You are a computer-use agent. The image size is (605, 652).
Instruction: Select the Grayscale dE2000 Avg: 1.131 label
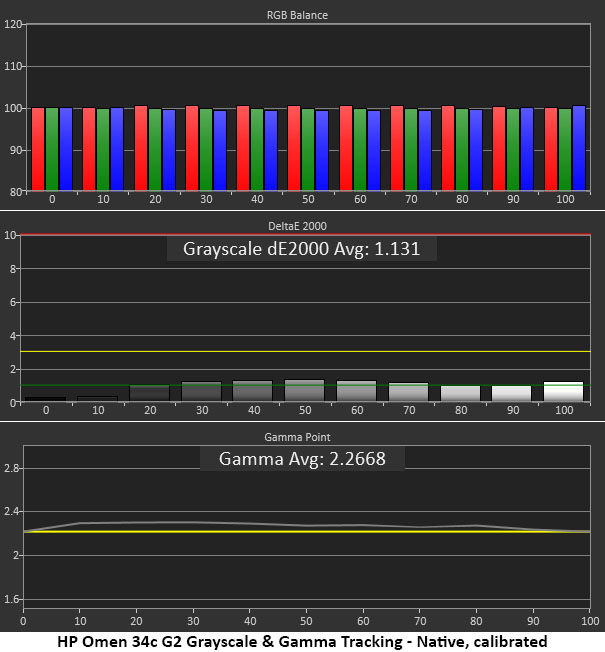click(301, 249)
